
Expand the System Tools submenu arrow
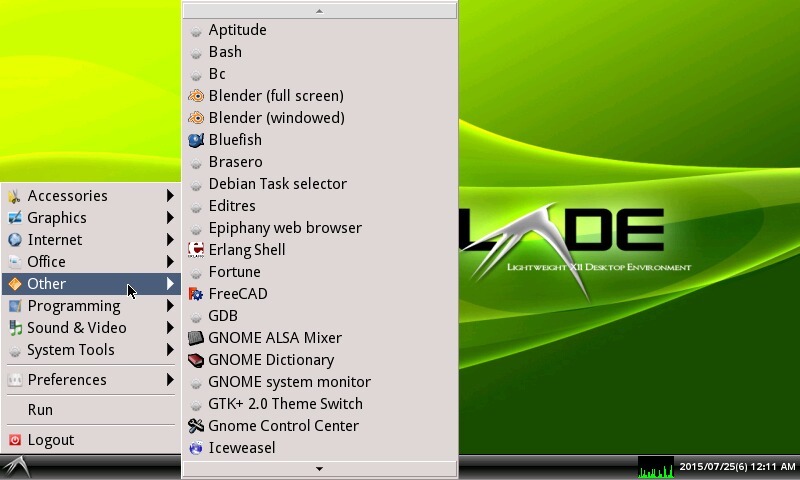point(170,350)
